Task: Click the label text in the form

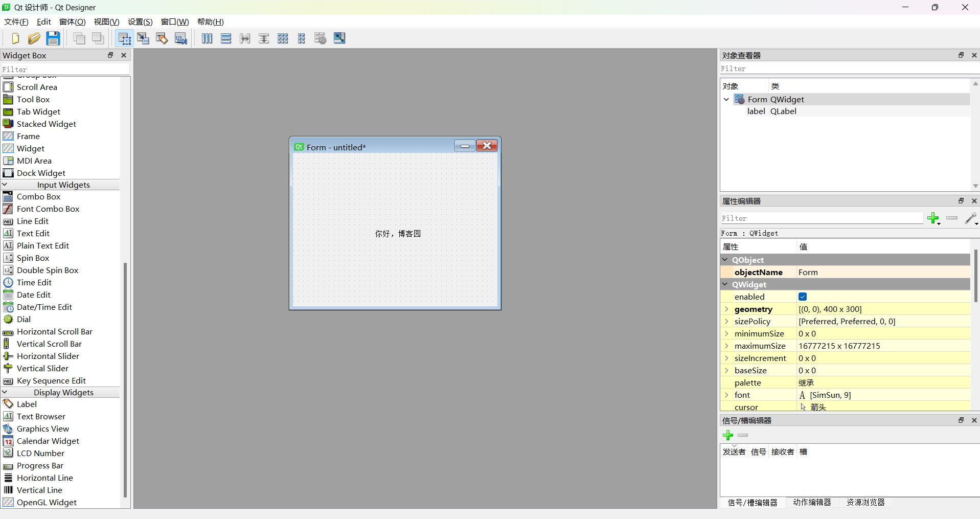Action: [x=398, y=234]
